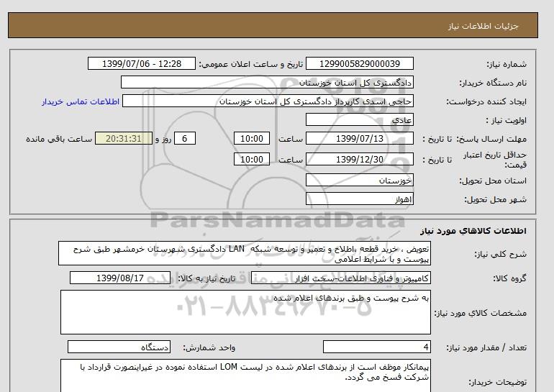Click the مهلت ارسال پاسخ label
554x392 pixels.
pyautogui.click(x=491, y=139)
